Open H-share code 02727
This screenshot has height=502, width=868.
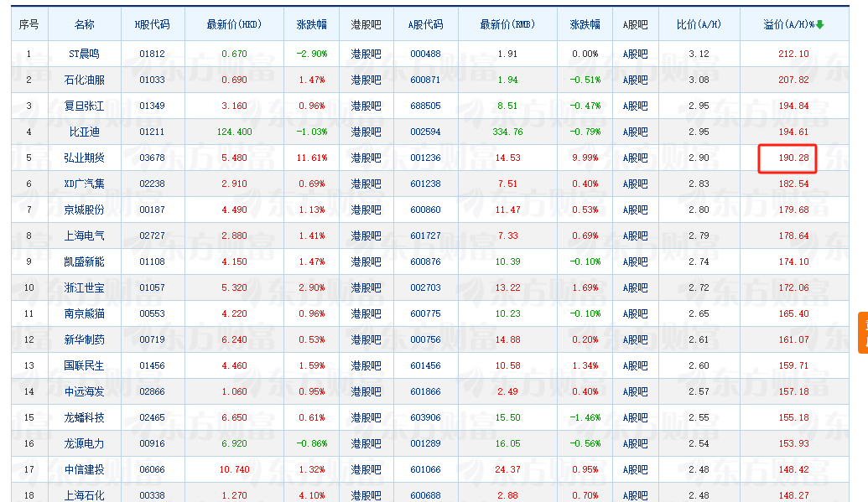(x=153, y=235)
